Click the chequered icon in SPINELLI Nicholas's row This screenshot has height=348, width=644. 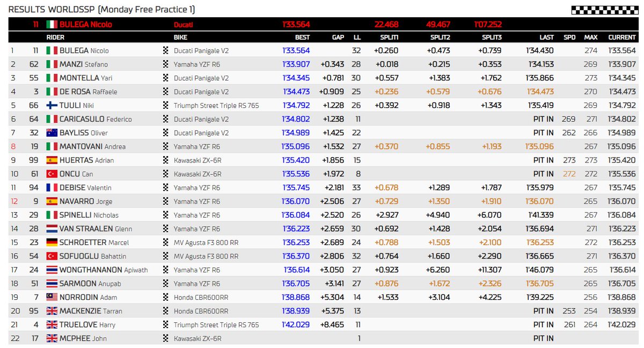tap(166, 215)
